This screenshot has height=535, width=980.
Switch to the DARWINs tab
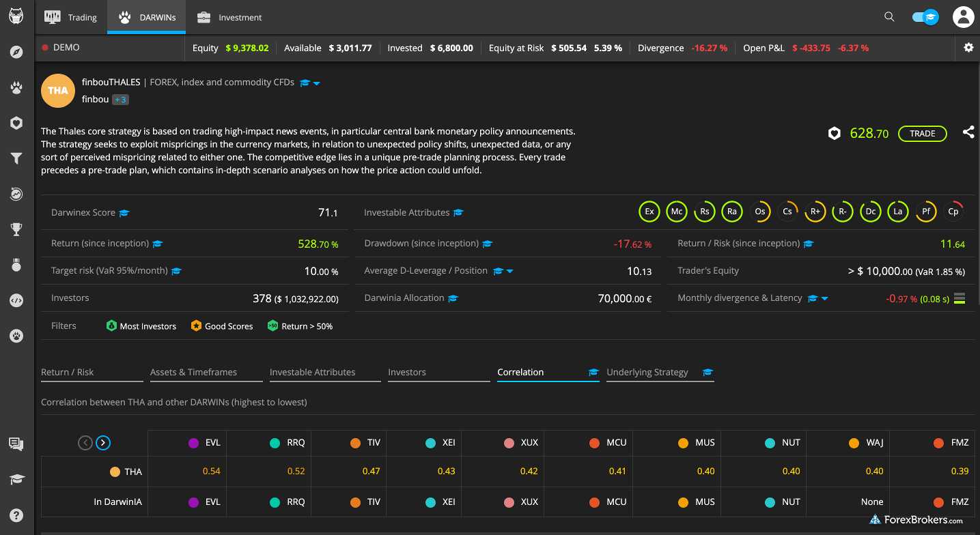(x=147, y=17)
